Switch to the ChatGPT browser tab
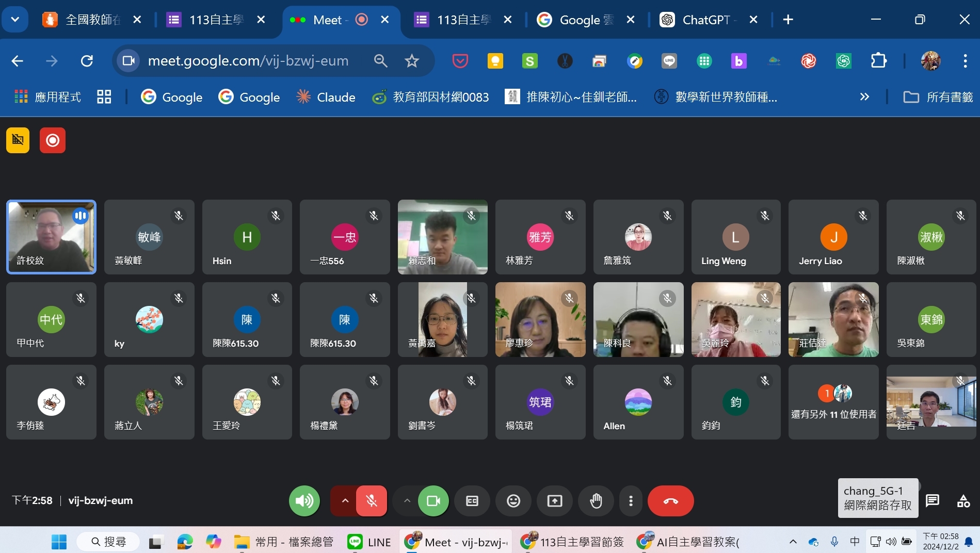This screenshot has width=980, height=553. coord(705,20)
